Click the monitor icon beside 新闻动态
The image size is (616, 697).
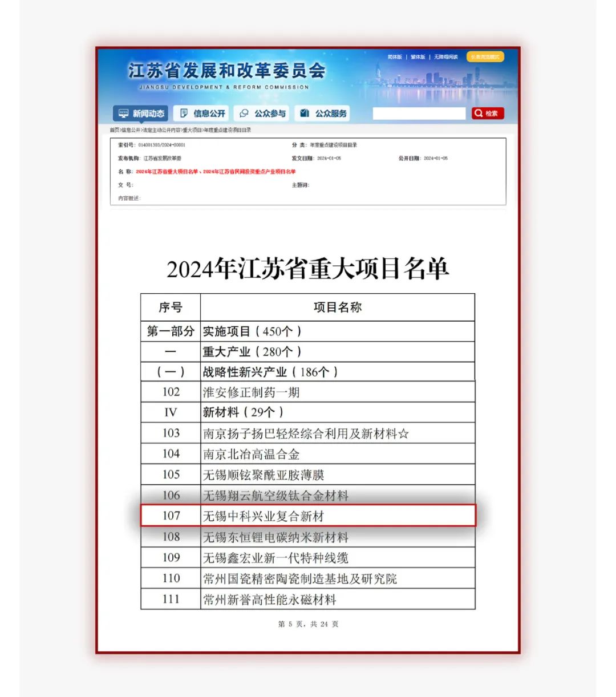[x=124, y=114]
